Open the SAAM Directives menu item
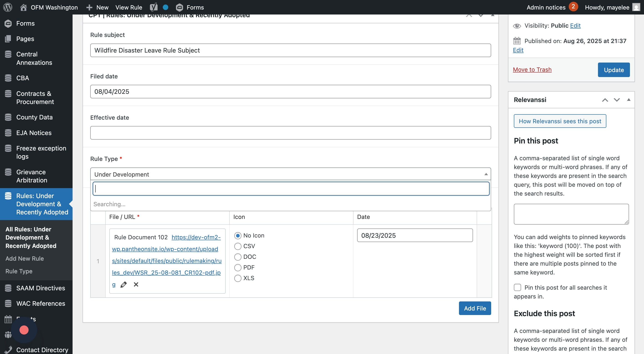Screen dimensions: 644x354 coord(41,288)
